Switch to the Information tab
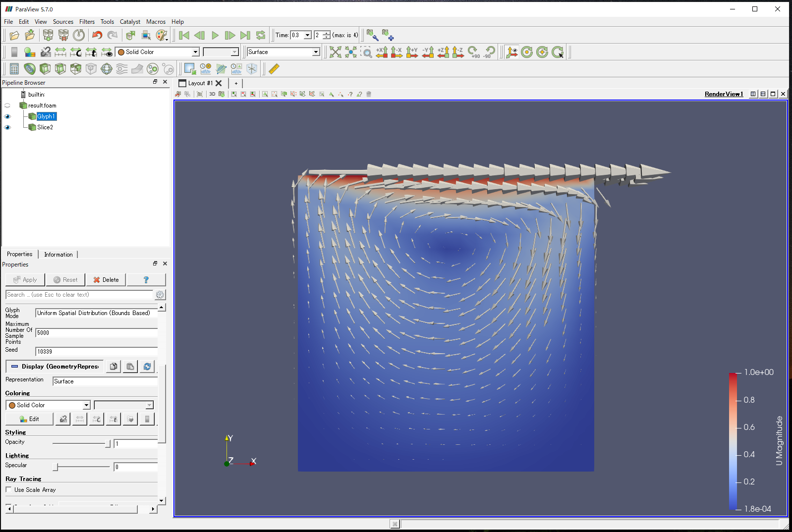This screenshot has height=532, width=792. point(58,255)
